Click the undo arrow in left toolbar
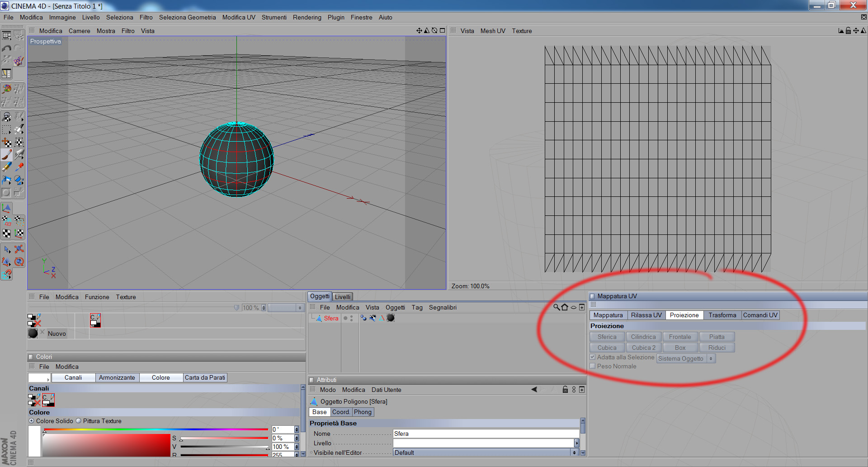This screenshot has width=868, height=467. coord(6,48)
